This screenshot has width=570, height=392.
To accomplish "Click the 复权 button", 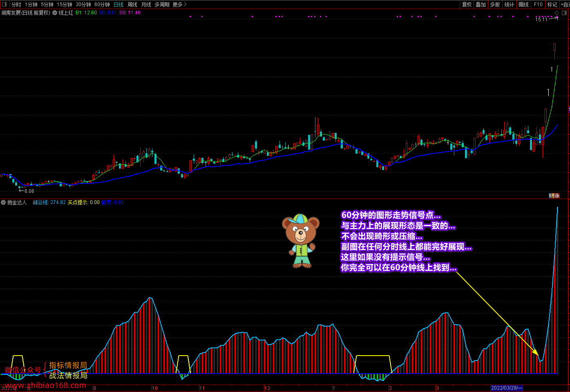I will (x=467, y=4).
